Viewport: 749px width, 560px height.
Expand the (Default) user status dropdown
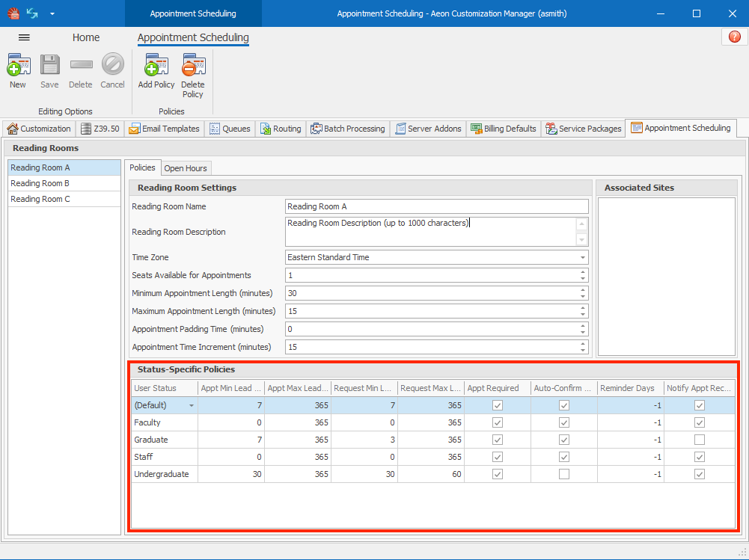click(x=192, y=404)
